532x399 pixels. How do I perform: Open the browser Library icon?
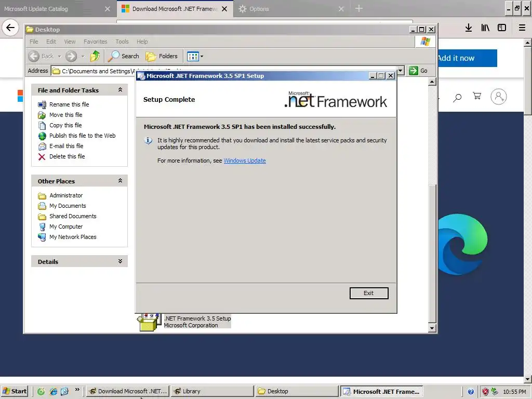(485, 28)
